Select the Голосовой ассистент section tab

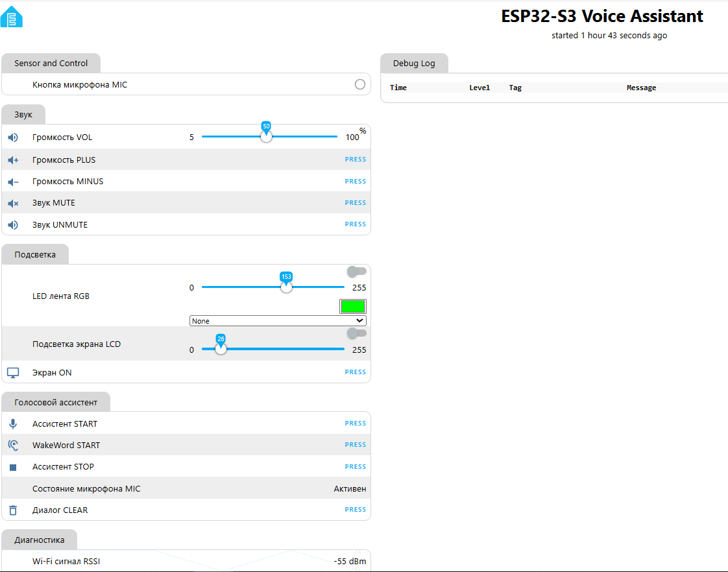[x=56, y=402]
